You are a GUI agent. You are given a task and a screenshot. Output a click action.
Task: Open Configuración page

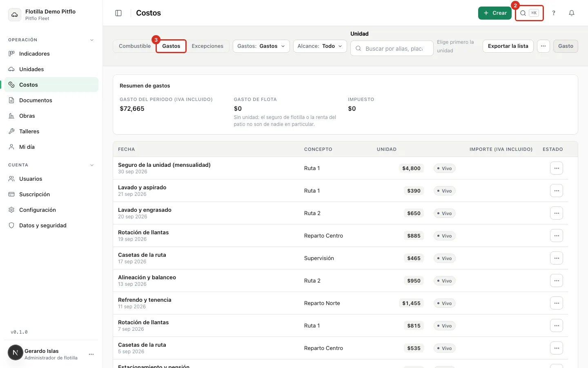point(51,210)
